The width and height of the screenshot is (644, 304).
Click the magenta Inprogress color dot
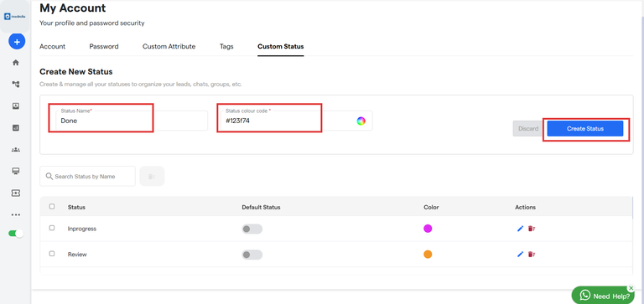428,229
